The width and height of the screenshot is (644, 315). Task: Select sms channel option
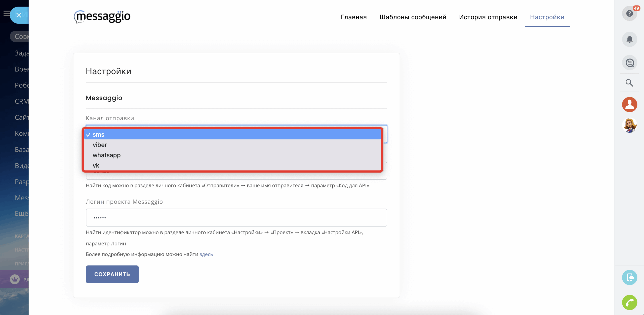(x=98, y=135)
